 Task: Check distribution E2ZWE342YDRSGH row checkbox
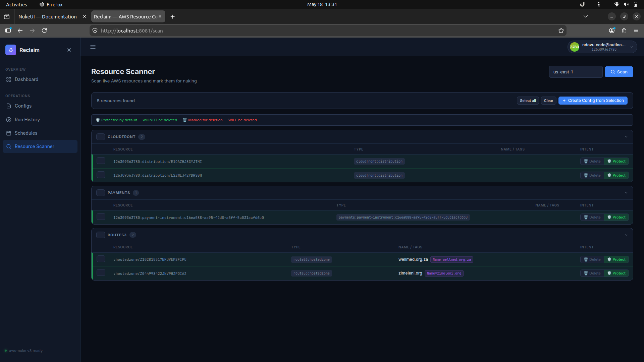(x=101, y=175)
